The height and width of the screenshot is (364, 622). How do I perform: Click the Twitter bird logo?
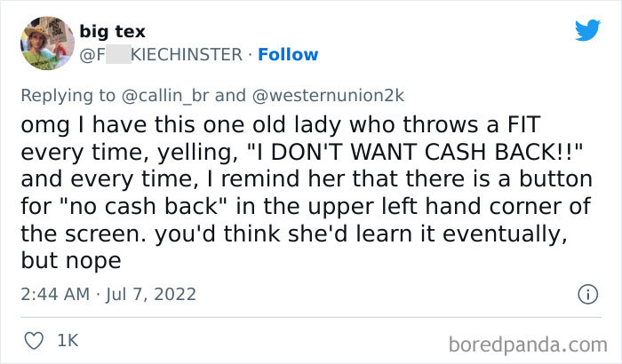[x=587, y=30]
